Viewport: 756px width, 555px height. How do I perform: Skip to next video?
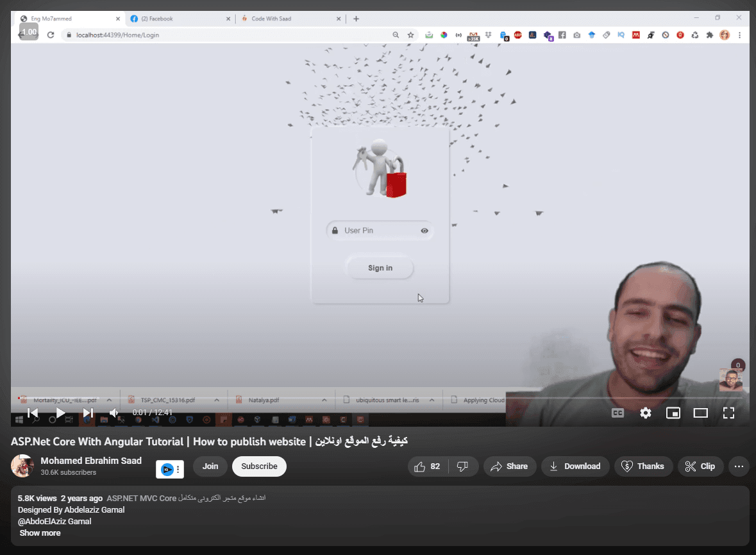[88, 413]
